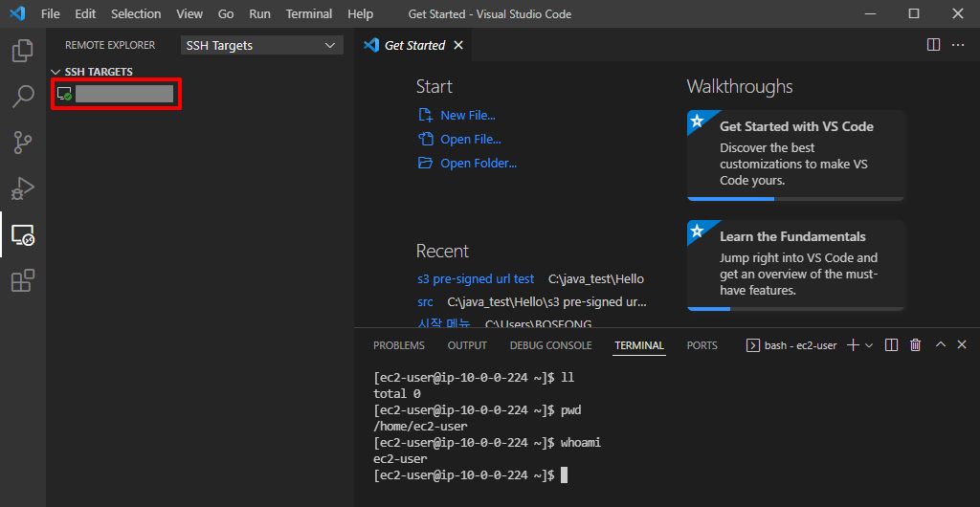Open the File menu

click(x=51, y=13)
